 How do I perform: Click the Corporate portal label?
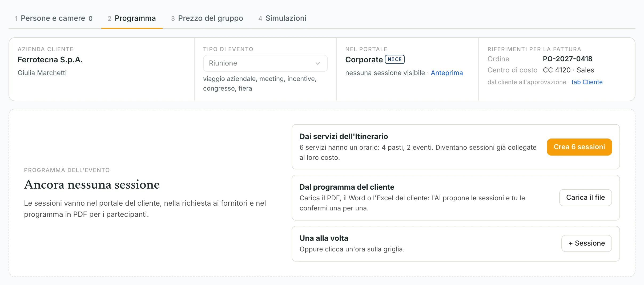tap(364, 60)
